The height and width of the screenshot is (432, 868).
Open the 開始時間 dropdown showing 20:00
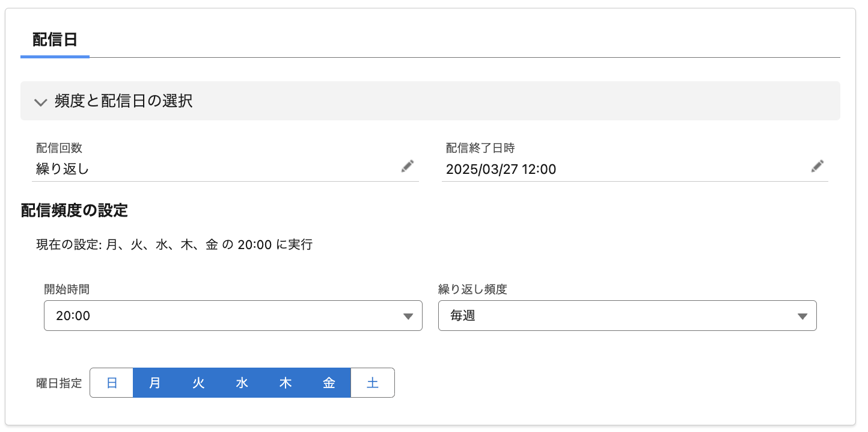coord(233,316)
